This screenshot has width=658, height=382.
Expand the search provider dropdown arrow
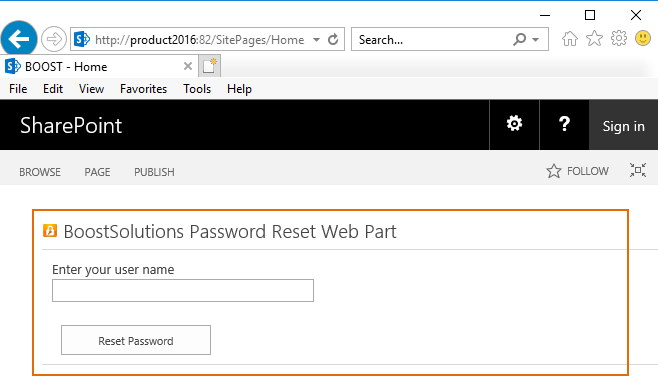click(x=535, y=40)
